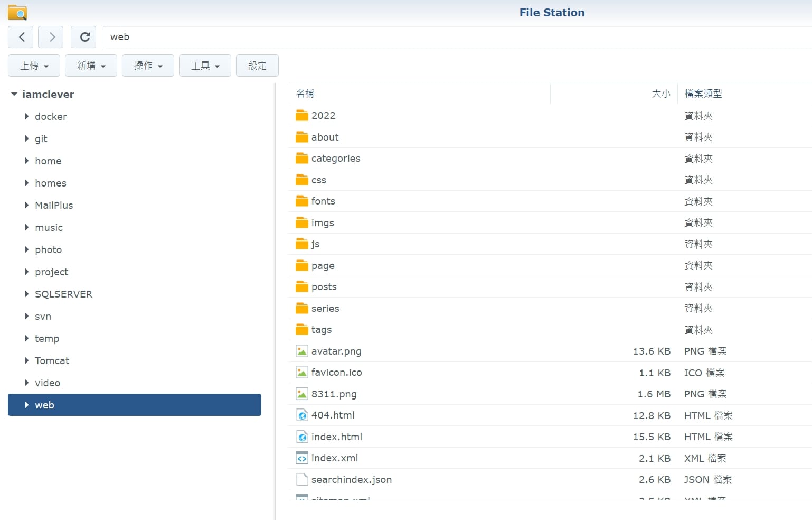Click the 13.6 KB size cell
812x520 pixels.
point(652,351)
